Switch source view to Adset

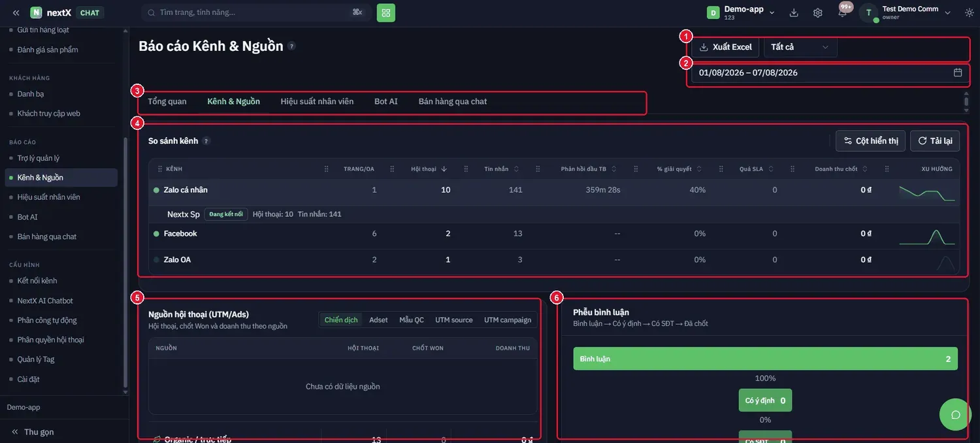[378, 320]
